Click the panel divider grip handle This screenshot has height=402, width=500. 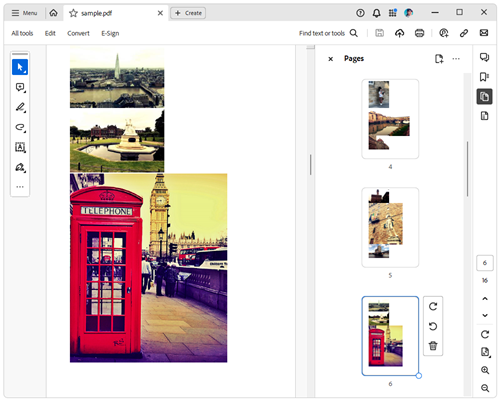310,165
